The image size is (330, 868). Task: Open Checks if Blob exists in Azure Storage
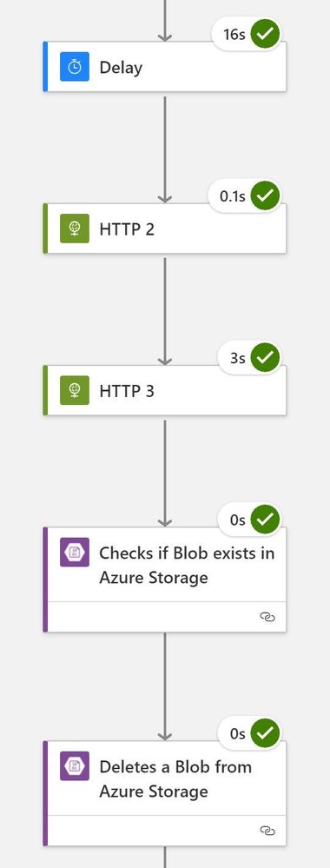coord(165,580)
